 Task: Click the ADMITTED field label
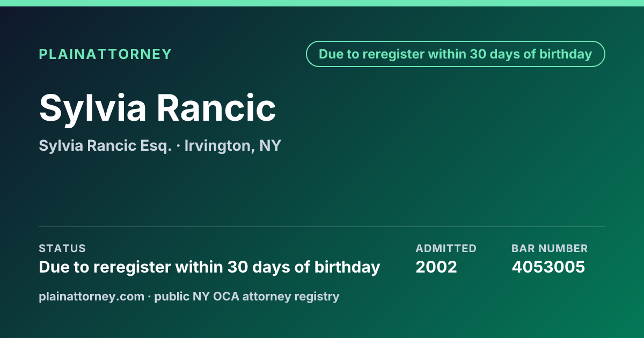click(x=446, y=248)
